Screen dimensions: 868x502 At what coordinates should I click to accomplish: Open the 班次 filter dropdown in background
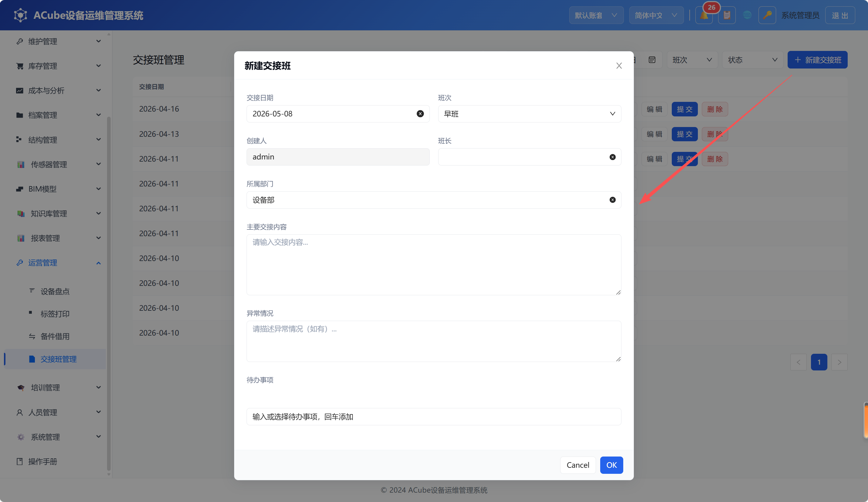point(692,60)
